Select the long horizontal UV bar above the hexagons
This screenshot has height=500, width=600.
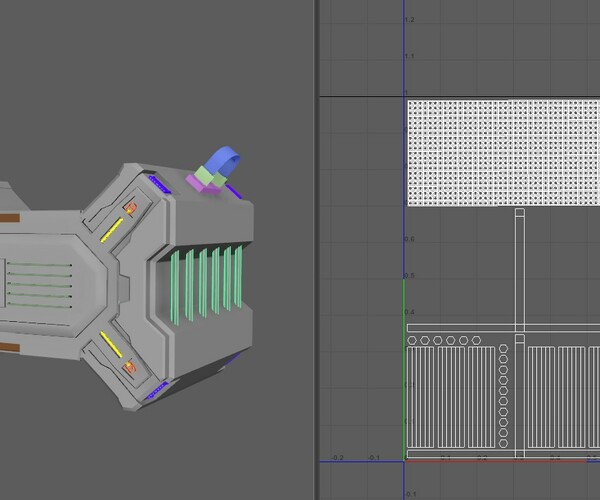click(504, 327)
